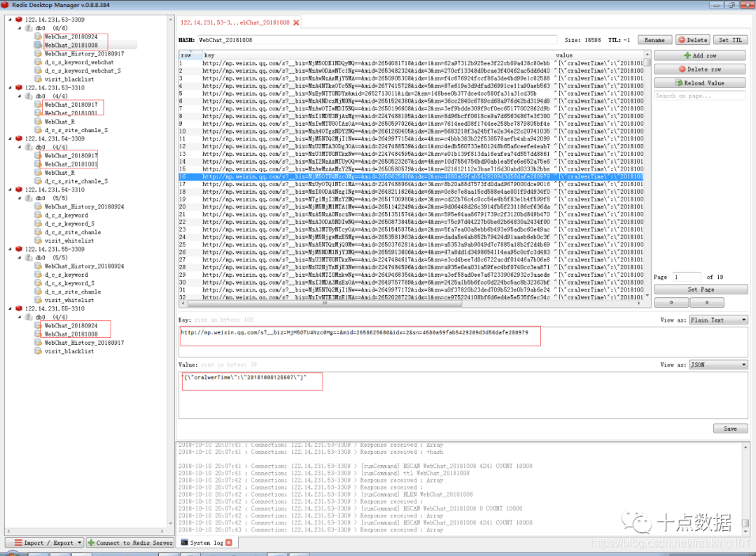Select d_c_s_keyword_S under server 122.14.231.55-3309
Image resolution: width=756 pixels, height=556 pixels.
coord(69,283)
